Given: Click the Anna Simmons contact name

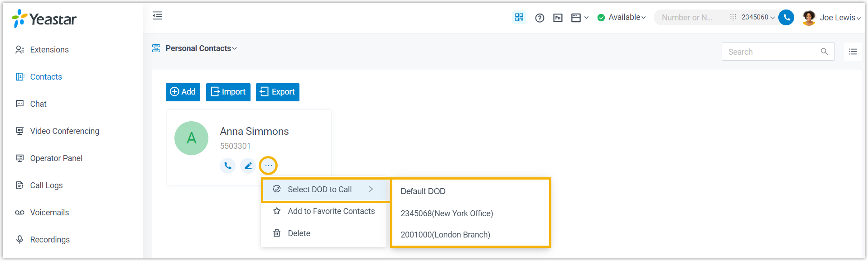Looking at the screenshot, I should 254,132.
